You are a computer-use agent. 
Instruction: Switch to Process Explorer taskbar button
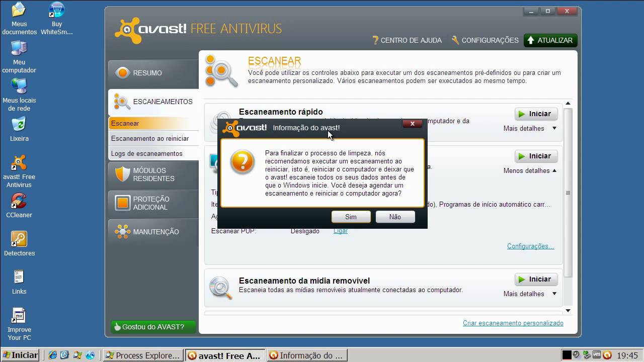[143, 355]
